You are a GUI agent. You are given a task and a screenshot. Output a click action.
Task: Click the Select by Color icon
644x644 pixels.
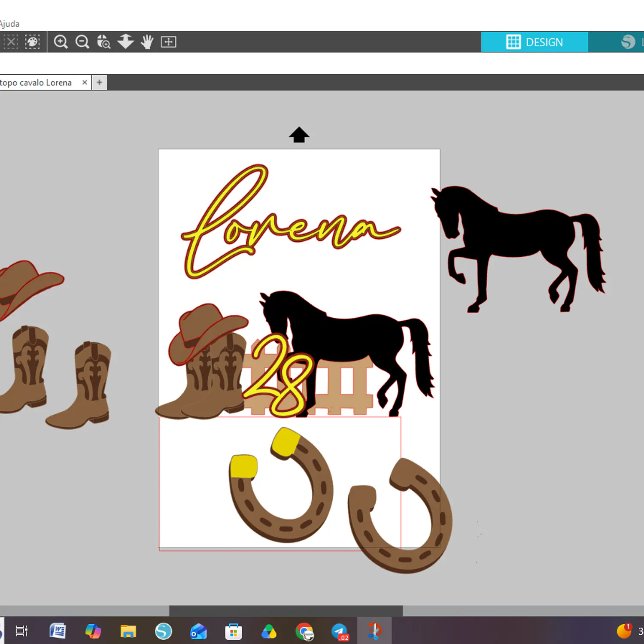[32, 42]
